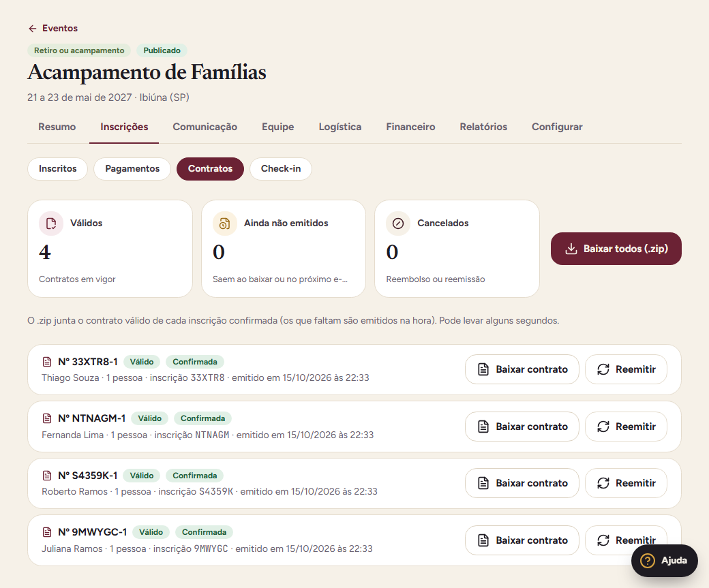709x588 pixels.
Task: View the Relatórios tab
Action: coord(483,127)
